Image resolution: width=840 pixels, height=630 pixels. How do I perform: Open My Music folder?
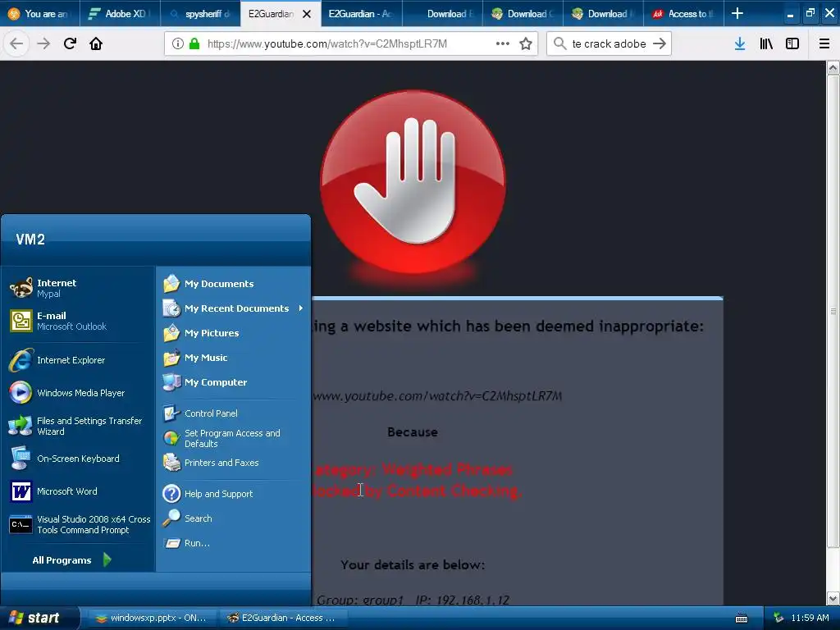pos(234,358)
